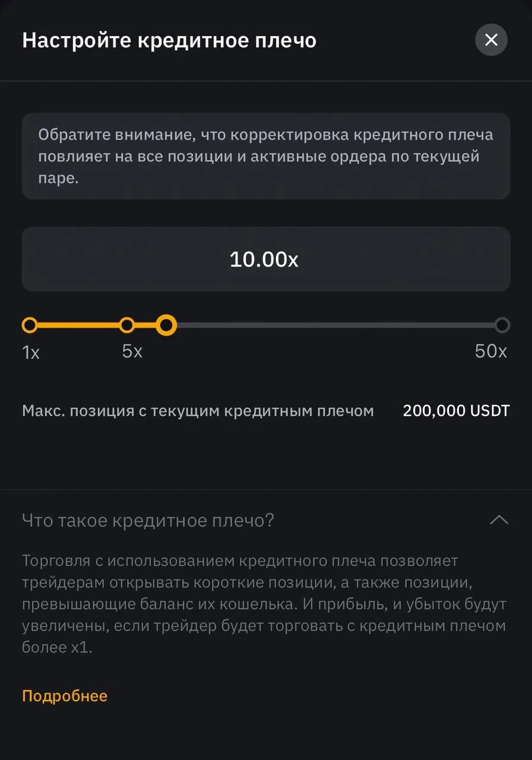Click the "1x" label under the slider

31,353
